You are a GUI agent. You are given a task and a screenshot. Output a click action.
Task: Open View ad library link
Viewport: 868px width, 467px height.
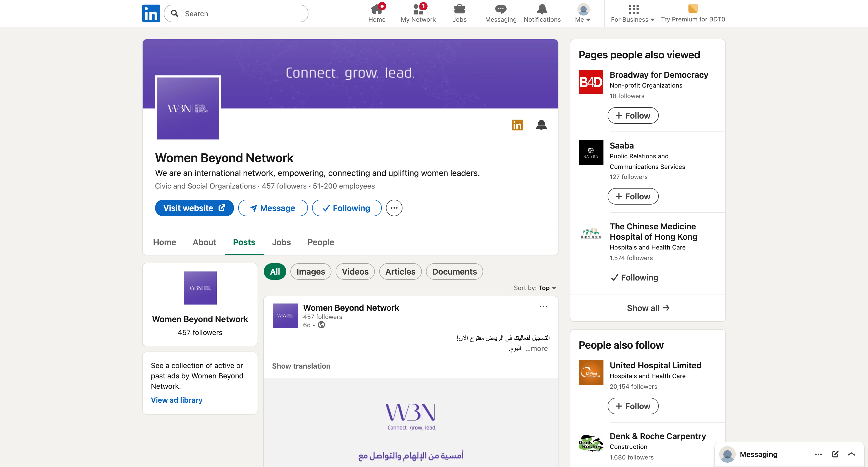coord(176,400)
